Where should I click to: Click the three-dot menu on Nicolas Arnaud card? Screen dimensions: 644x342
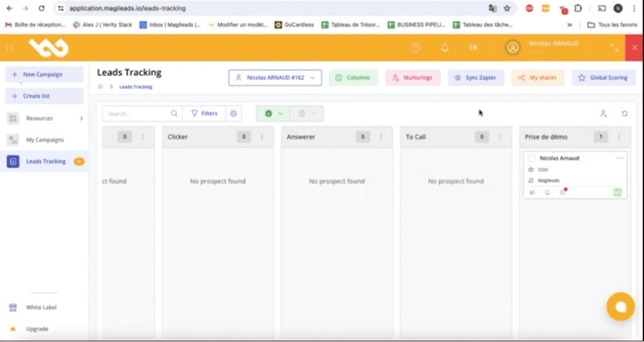620,158
